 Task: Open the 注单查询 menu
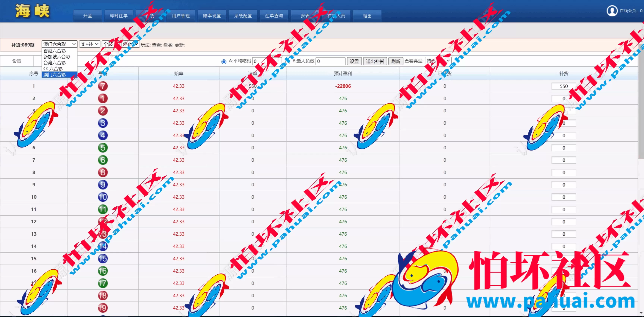click(x=274, y=16)
